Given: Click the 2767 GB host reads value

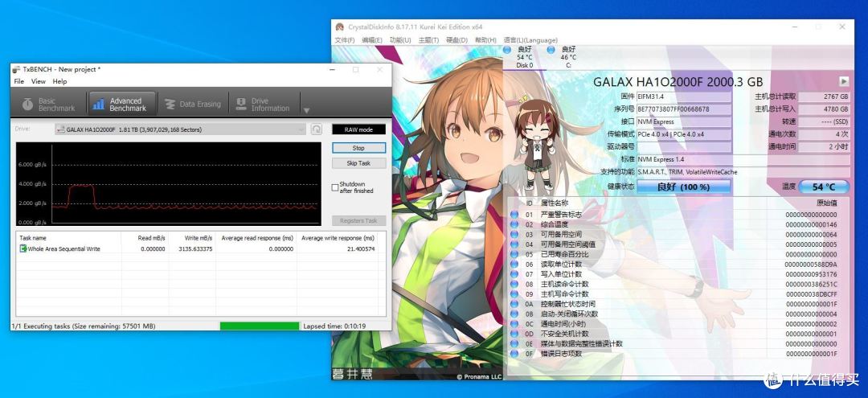Looking at the screenshot, I should click(x=825, y=96).
